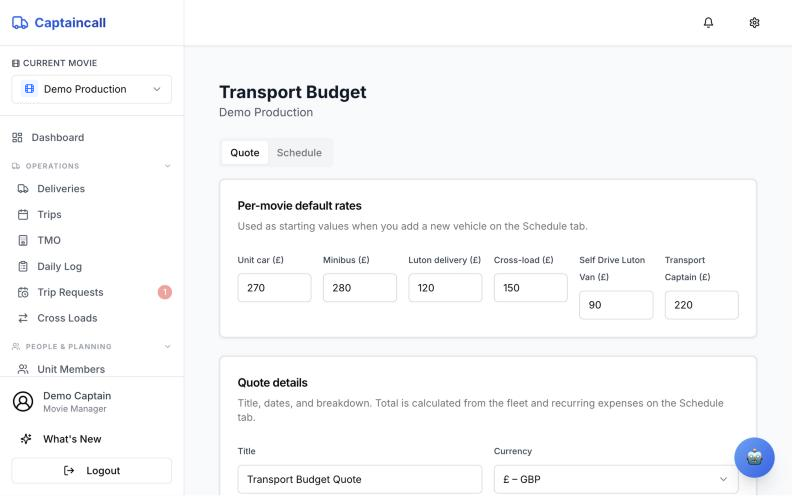The height and width of the screenshot is (500, 800).
Task: Click the Captaincall truck logo icon
Action: tap(20, 23)
